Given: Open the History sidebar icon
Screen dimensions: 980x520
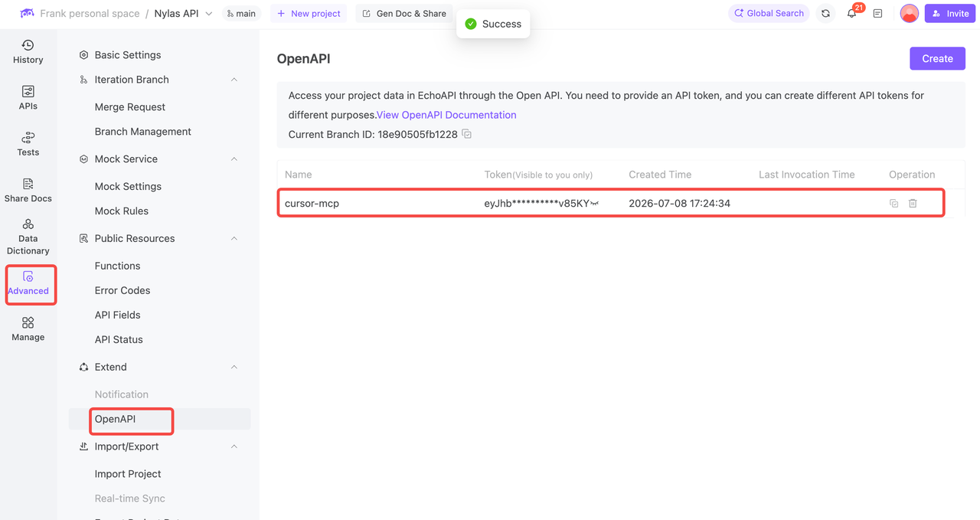Looking at the screenshot, I should (28, 52).
